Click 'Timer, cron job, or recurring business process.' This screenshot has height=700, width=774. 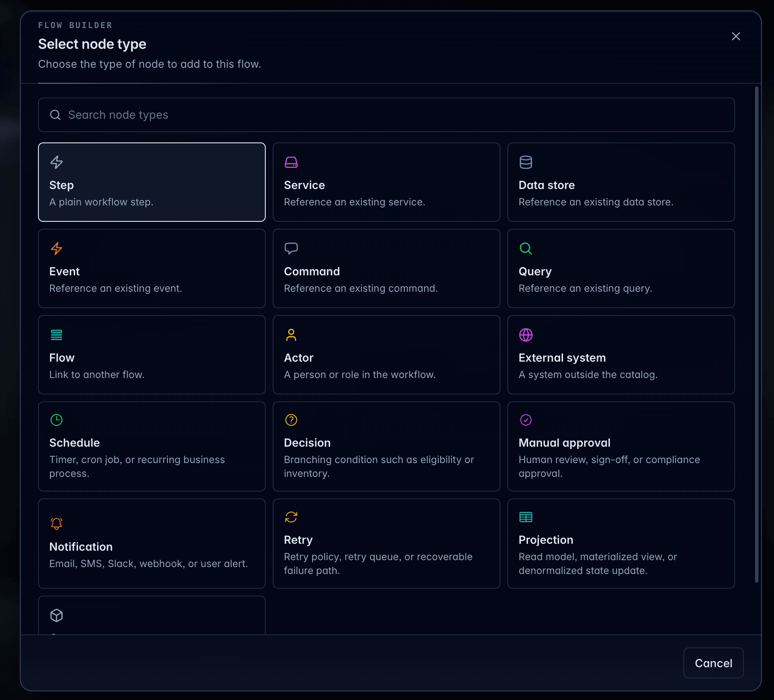click(x=137, y=467)
